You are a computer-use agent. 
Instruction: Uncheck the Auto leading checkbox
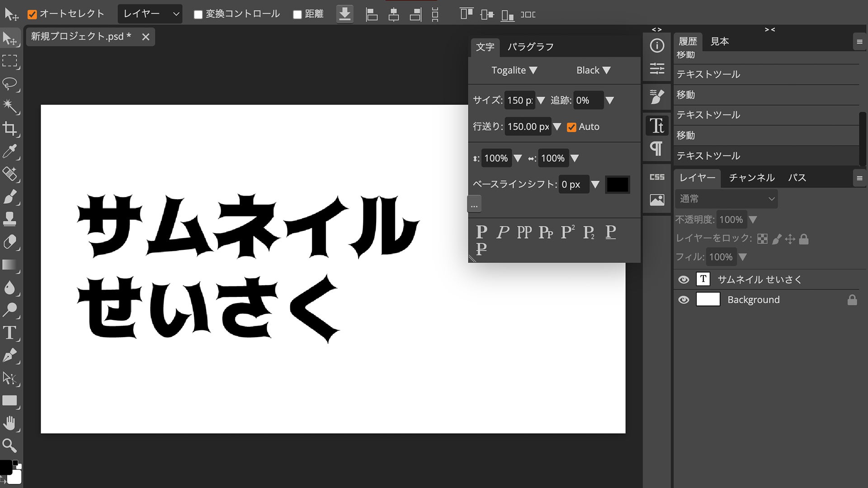pyautogui.click(x=571, y=127)
